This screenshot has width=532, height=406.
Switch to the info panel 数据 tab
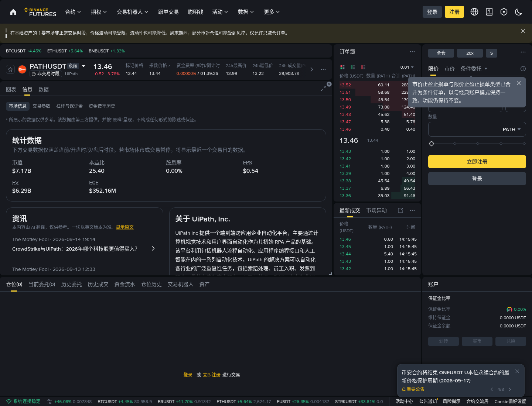(x=44, y=89)
